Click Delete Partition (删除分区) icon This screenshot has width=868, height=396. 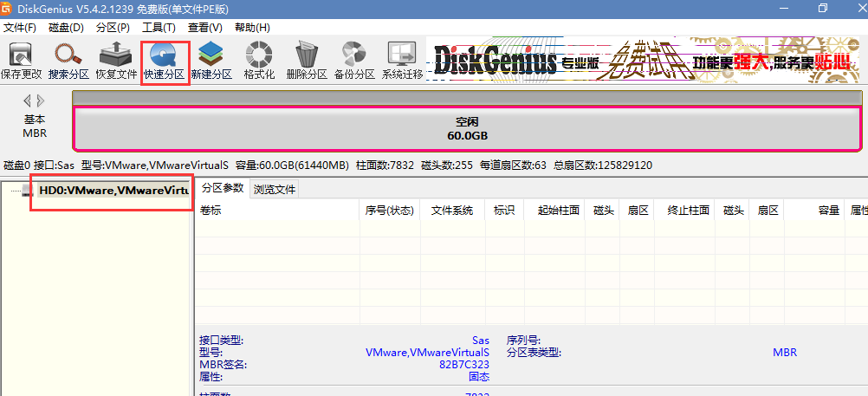click(307, 61)
